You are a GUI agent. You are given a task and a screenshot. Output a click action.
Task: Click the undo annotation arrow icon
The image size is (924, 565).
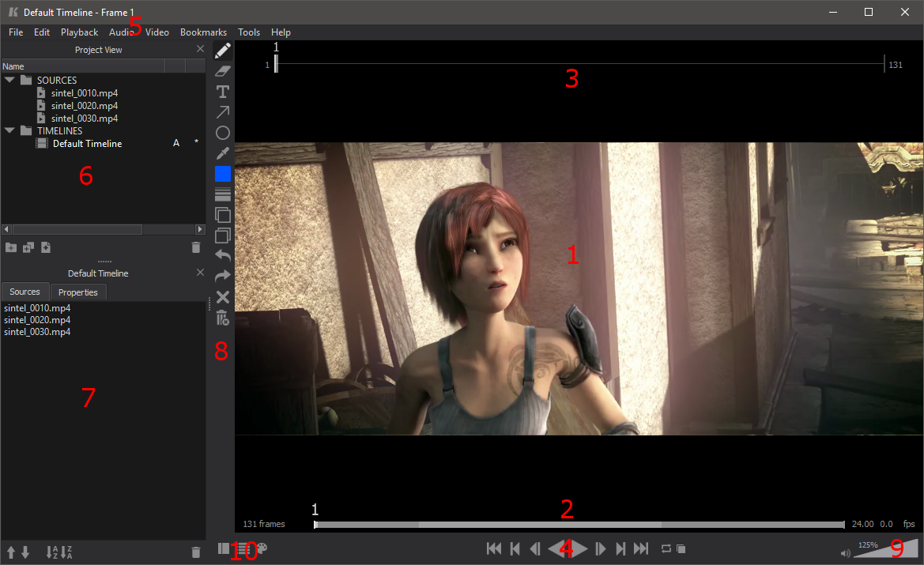pos(223,255)
